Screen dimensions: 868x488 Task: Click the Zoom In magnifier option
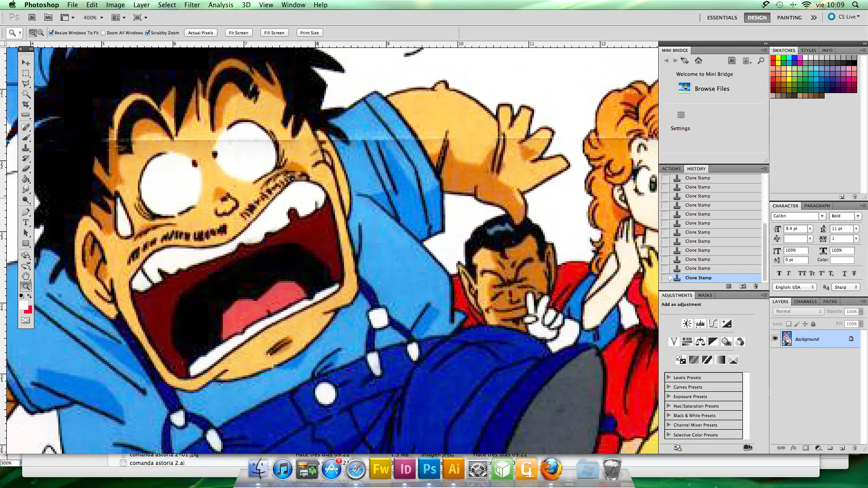(33, 33)
